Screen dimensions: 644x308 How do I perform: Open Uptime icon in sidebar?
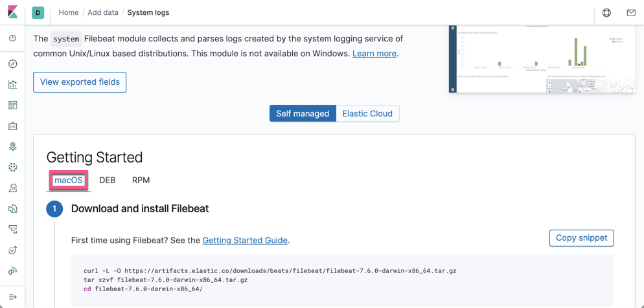(x=13, y=250)
